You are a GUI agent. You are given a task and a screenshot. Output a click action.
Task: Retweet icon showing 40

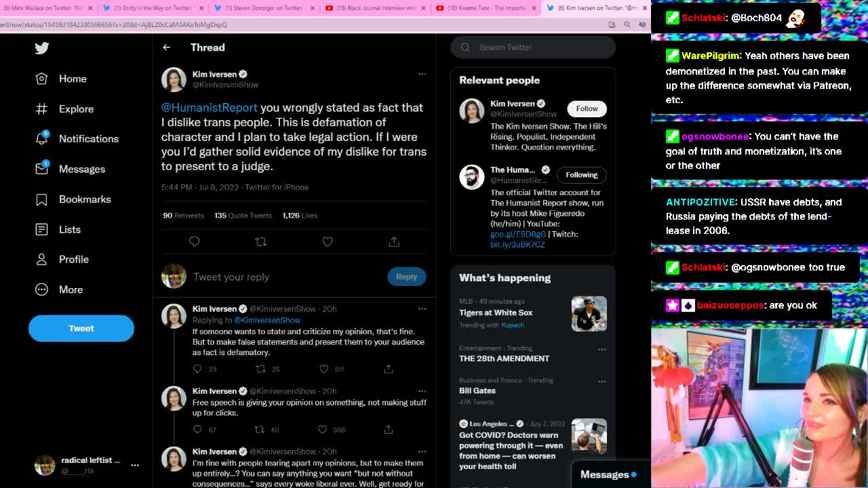coord(259,429)
